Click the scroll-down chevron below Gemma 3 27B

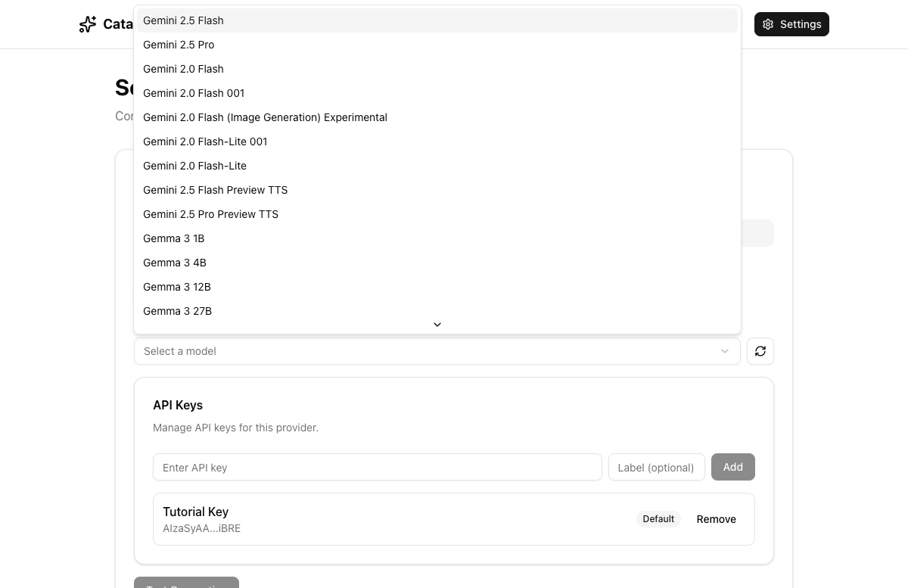437,324
